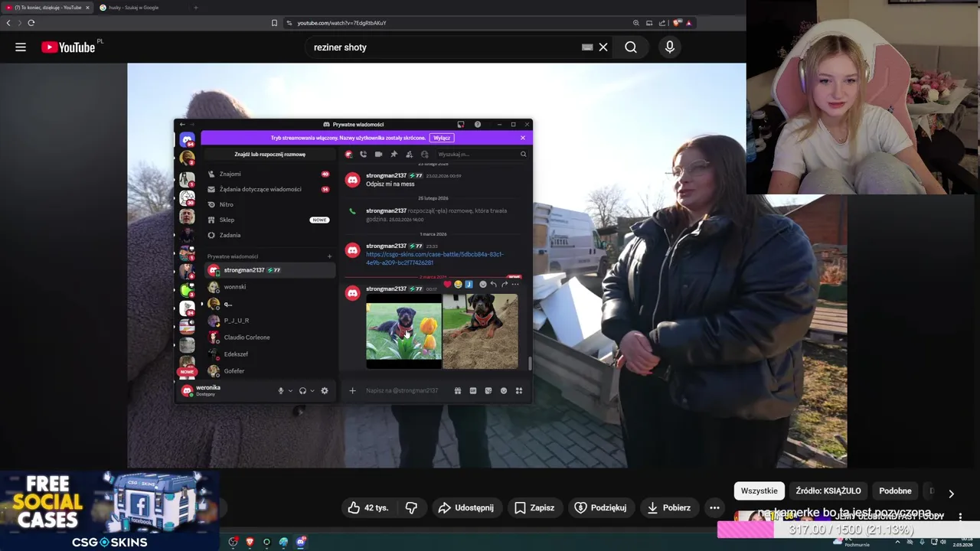
Task: Clear the YouTube search query with X
Action: [x=603, y=47]
